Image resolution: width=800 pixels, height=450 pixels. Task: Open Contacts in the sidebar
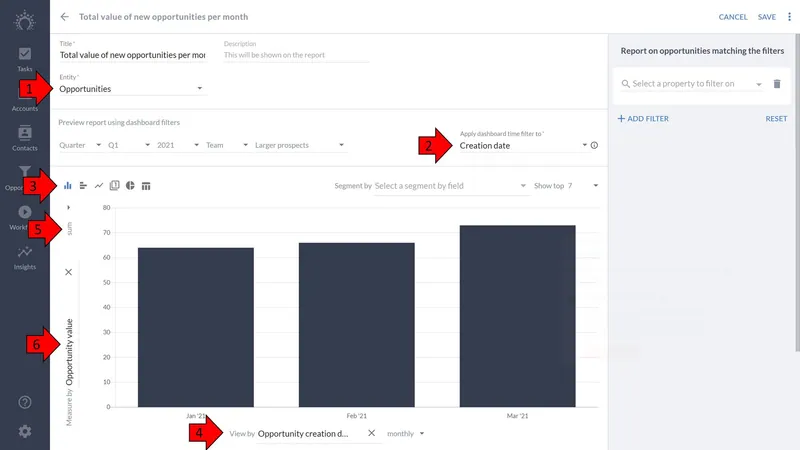24,138
